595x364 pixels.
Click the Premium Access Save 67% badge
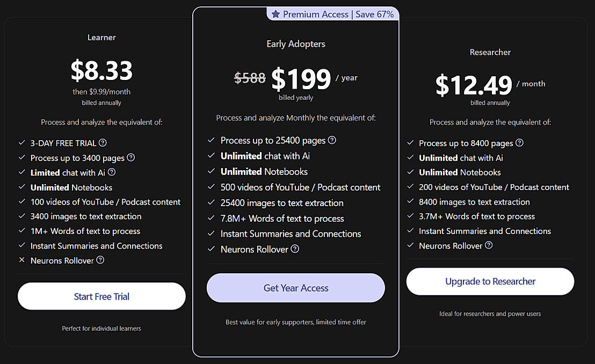[333, 14]
